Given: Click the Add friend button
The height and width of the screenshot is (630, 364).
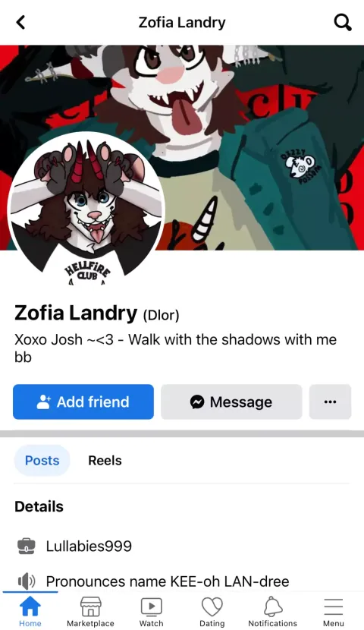Looking at the screenshot, I should pos(83,402).
